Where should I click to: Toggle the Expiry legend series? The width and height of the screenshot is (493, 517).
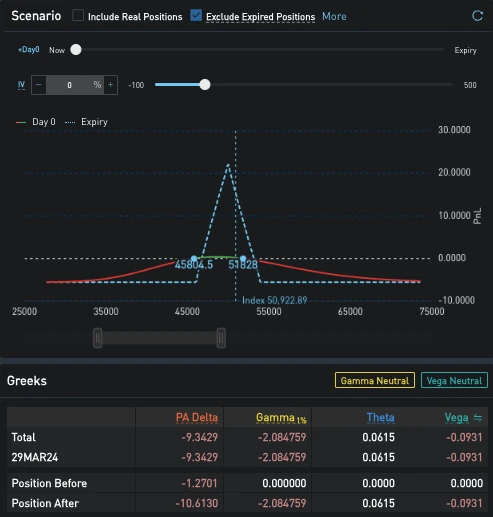[x=86, y=122]
